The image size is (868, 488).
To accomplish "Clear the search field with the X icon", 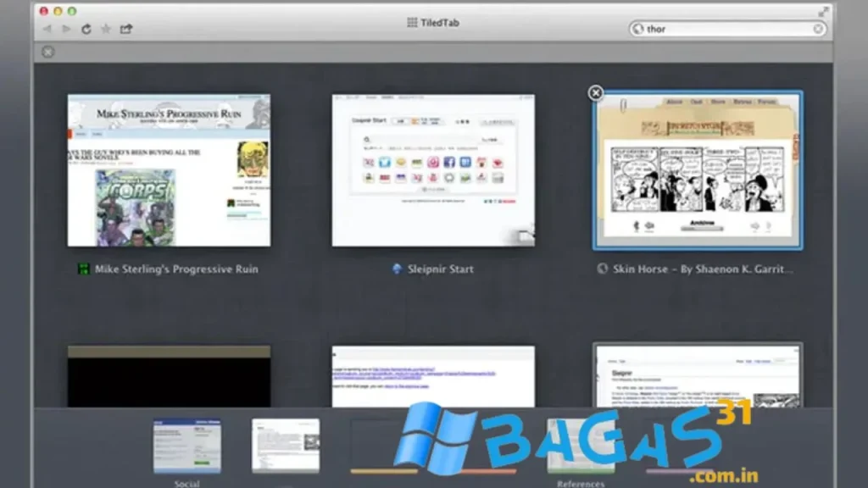I will pos(818,29).
